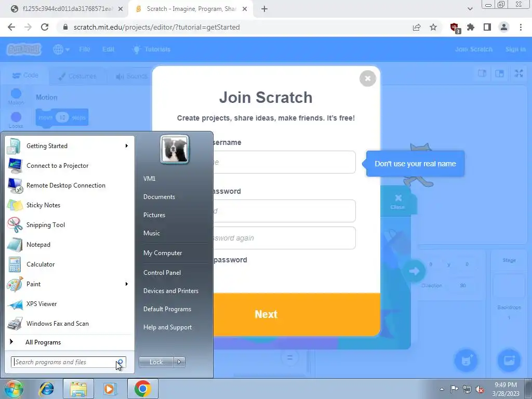
Task: Open the Snipping Tool
Action: (70, 224)
